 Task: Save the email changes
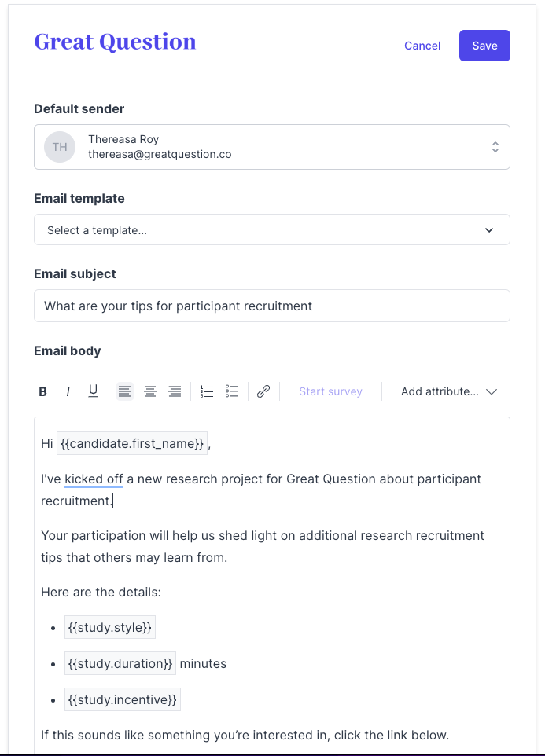tap(484, 46)
